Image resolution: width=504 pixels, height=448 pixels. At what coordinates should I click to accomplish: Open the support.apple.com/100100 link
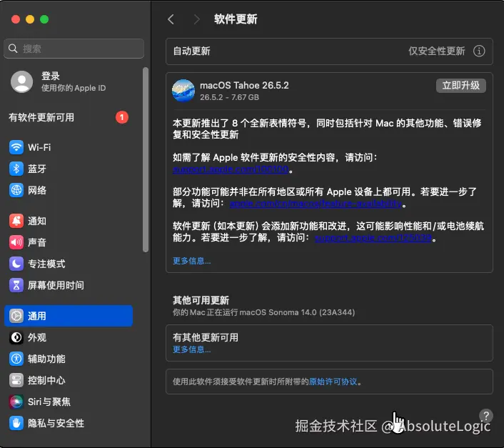pos(231,169)
